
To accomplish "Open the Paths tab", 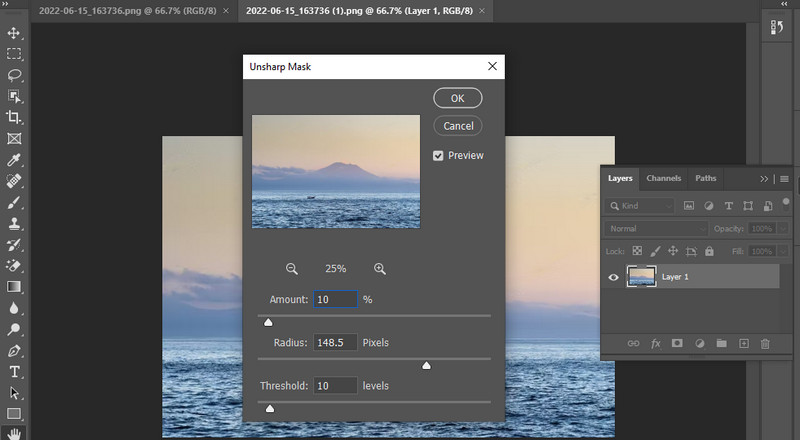I will (x=706, y=179).
